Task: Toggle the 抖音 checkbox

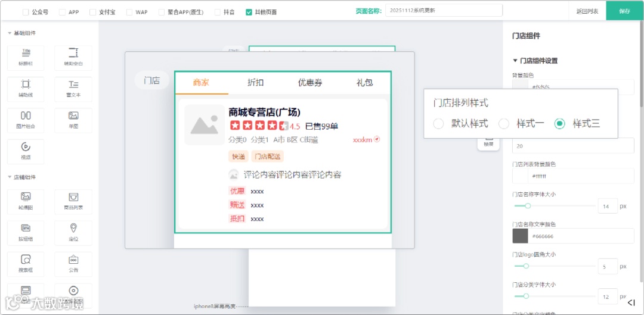Action: [x=217, y=13]
